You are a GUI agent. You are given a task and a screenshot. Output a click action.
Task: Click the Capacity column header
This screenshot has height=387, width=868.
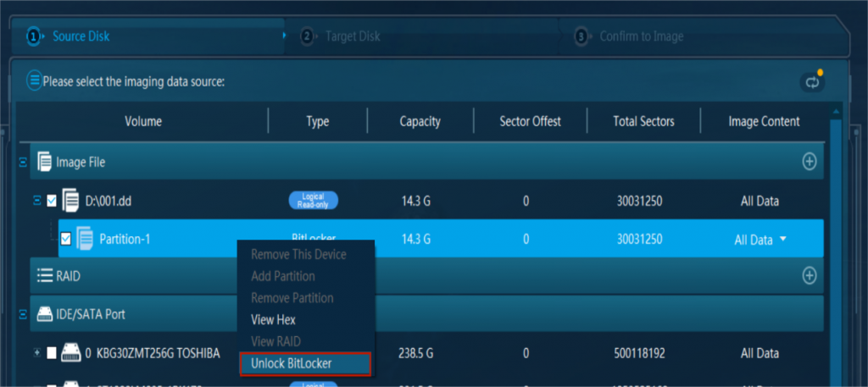coord(420,121)
